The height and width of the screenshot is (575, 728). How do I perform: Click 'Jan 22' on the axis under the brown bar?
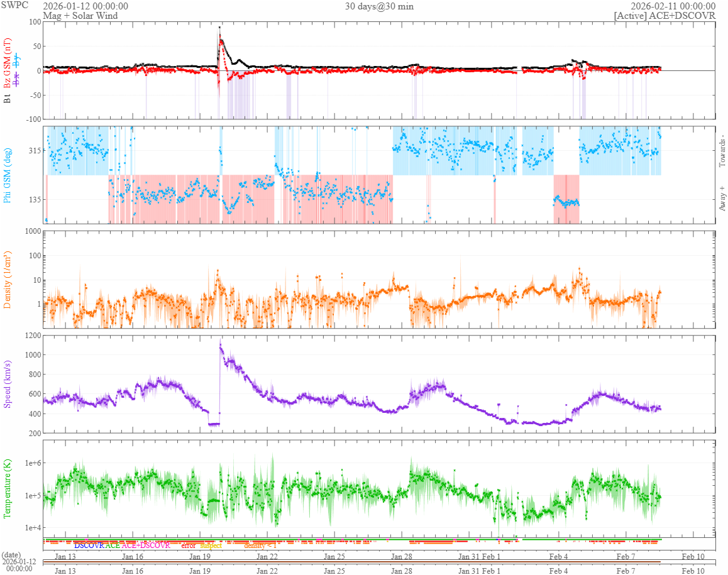(x=267, y=571)
